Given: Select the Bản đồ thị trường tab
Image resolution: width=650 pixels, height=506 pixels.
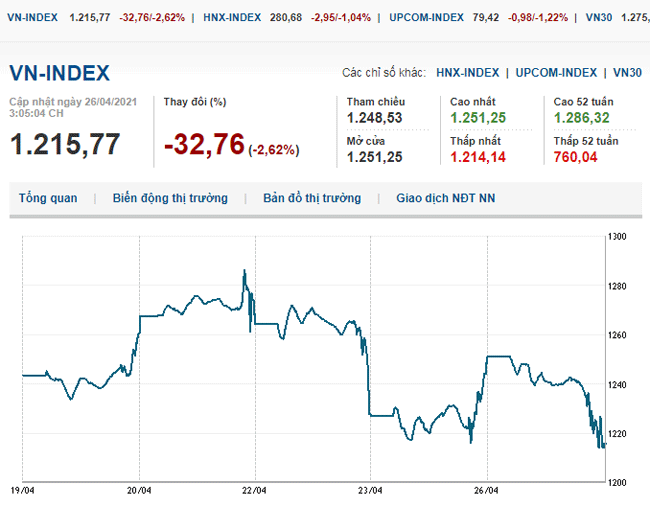Looking at the screenshot, I should point(312,198).
